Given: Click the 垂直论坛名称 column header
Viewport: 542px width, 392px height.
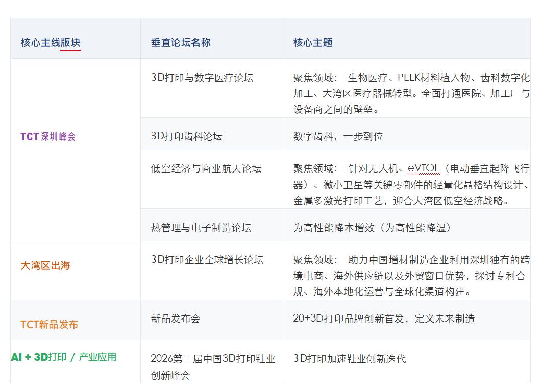Looking at the screenshot, I should 181,42.
